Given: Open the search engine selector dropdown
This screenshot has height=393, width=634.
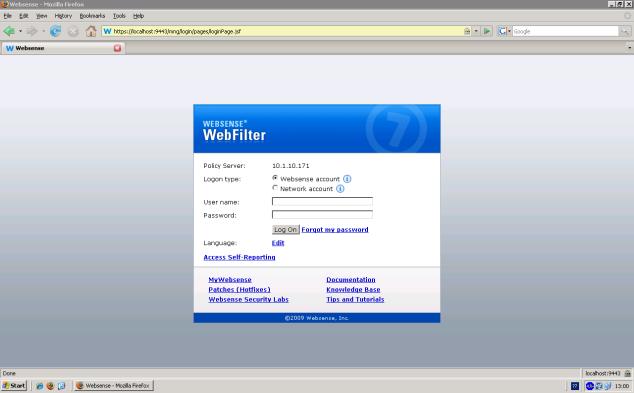Looking at the screenshot, I should click(x=509, y=31).
